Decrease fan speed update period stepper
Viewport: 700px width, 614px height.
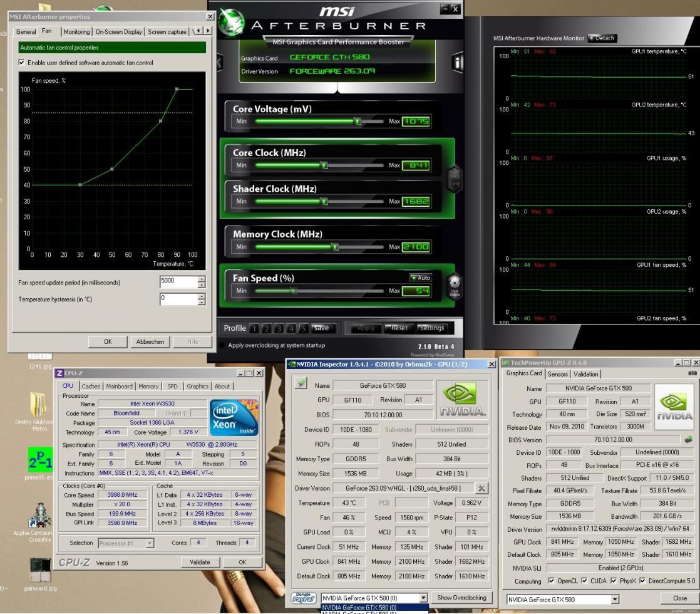point(202,284)
